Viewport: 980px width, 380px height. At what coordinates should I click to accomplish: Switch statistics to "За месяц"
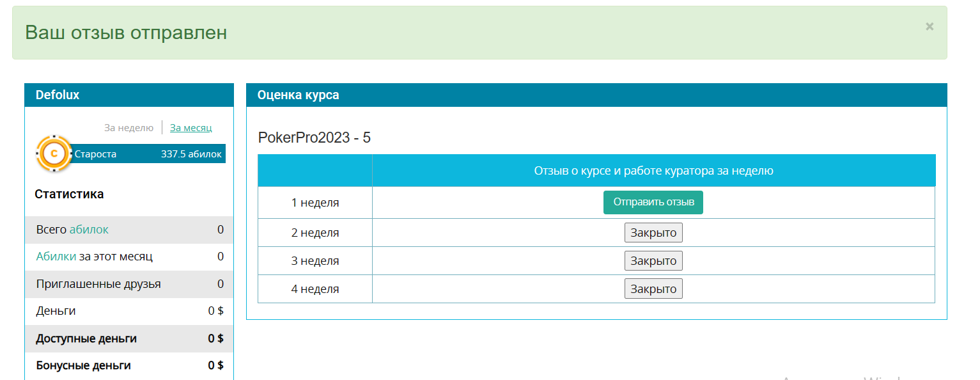coord(191,128)
